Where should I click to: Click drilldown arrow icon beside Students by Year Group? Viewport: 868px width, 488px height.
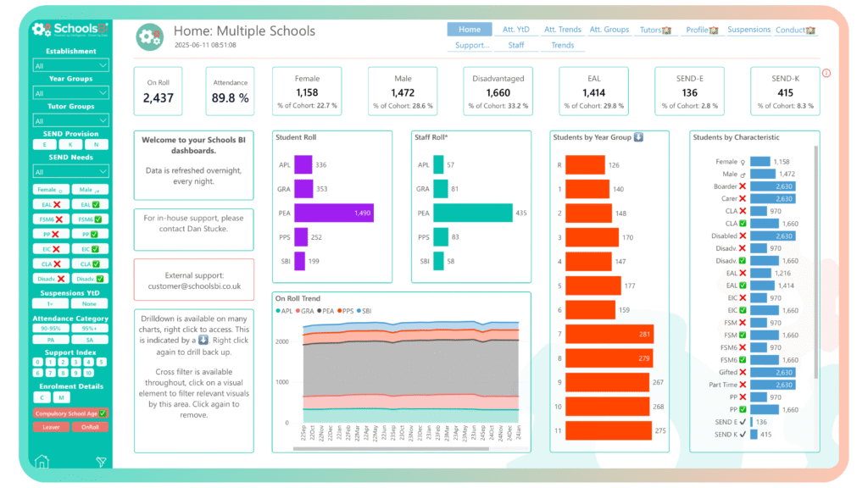click(638, 137)
